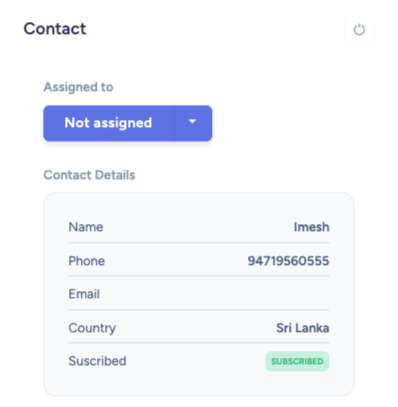Open the assignment dropdown arrow
This screenshot has width=398, height=407.
(x=193, y=123)
